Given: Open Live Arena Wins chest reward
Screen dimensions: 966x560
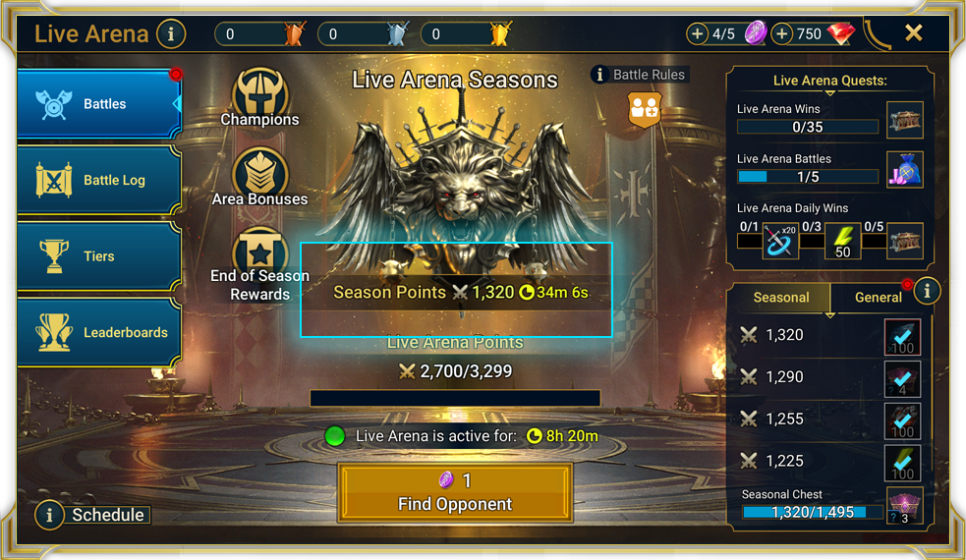Looking at the screenshot, I should (904, 120).
